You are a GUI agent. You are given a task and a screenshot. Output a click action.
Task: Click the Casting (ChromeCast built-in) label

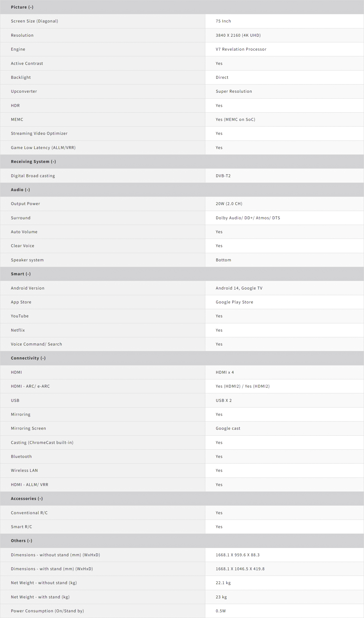[x=42, y=443]
